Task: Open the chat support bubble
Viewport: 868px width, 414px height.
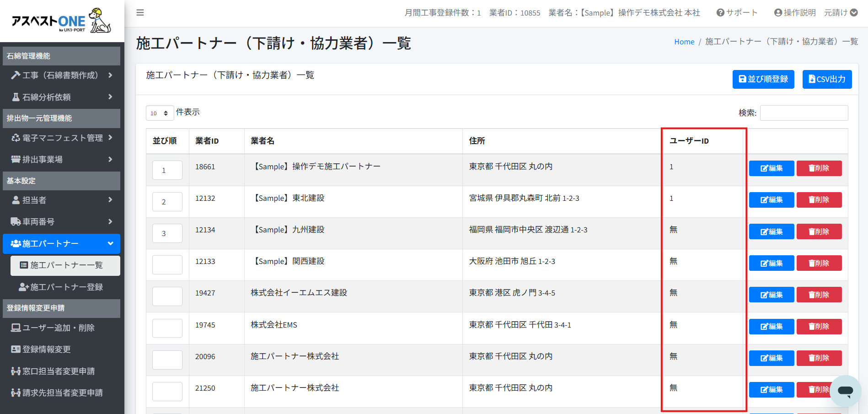Action: point(845,391)
